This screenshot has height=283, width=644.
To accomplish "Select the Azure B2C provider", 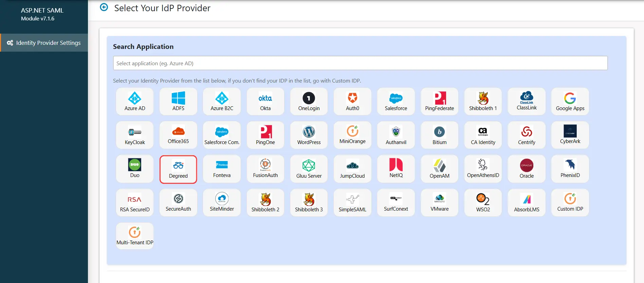I will (x=222, y=101).
